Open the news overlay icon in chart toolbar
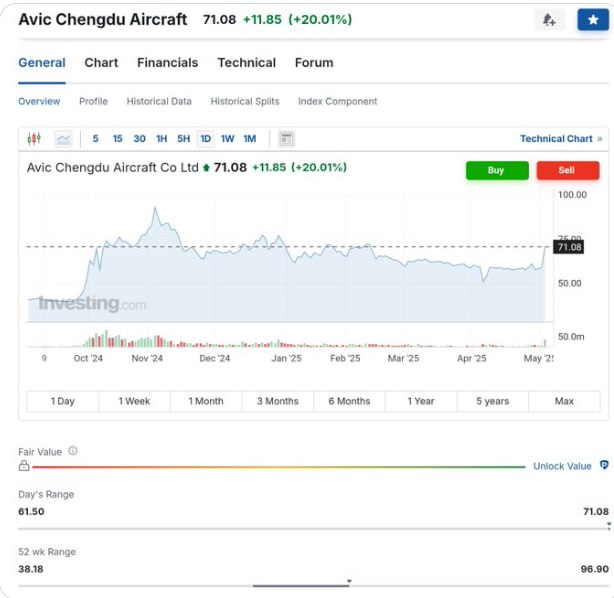614x598 pixels. (286, 139)
